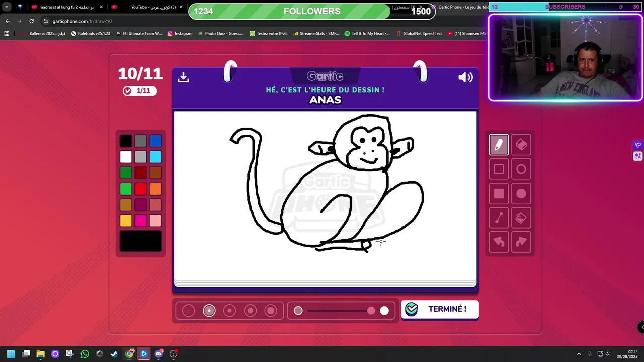Viewport: 644px width, 362px height.
Task: Pick the white color swatch
Action: point(126,157)
